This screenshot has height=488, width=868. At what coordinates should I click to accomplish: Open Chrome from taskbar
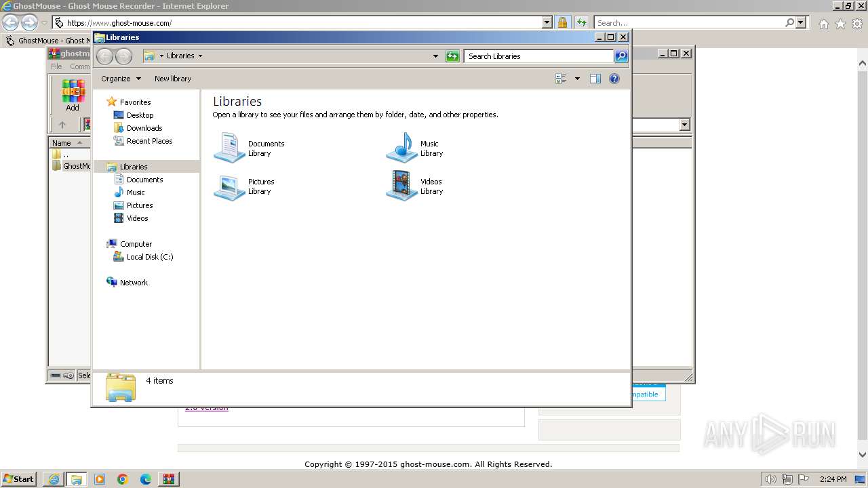(x=123, y=479)
